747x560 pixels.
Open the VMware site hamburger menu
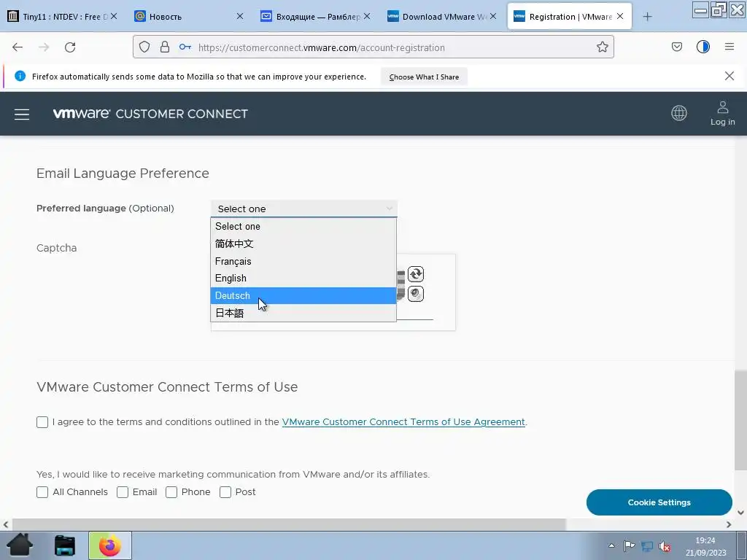22,114
